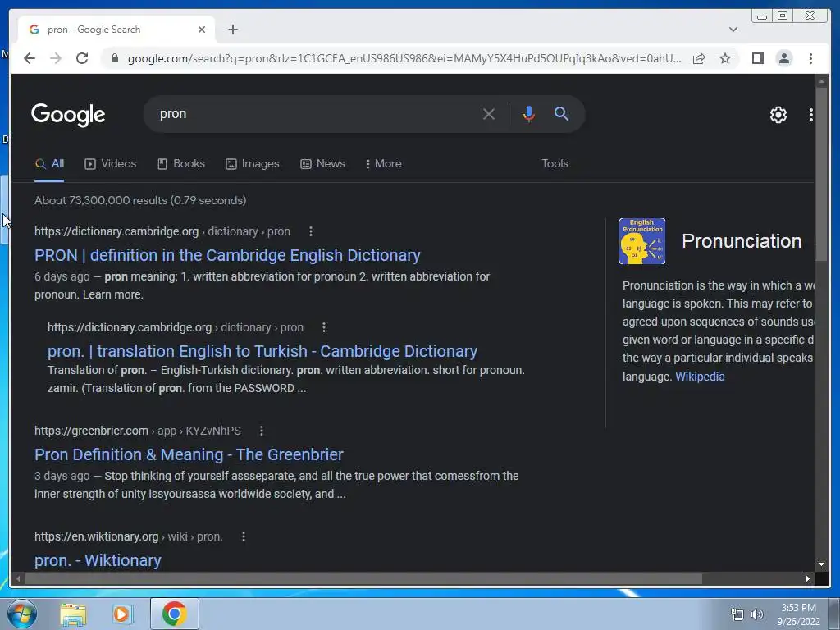This screenshot has height=630, width=840.
Task: Open Google apps dots next to gear
Action: coord(810,114)
